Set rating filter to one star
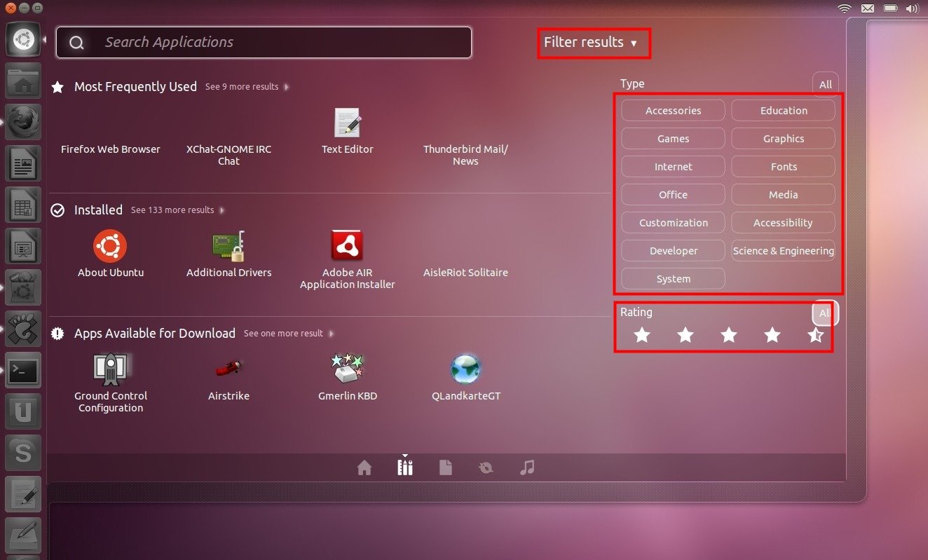The image size is (928, 560). click(642, 336)
